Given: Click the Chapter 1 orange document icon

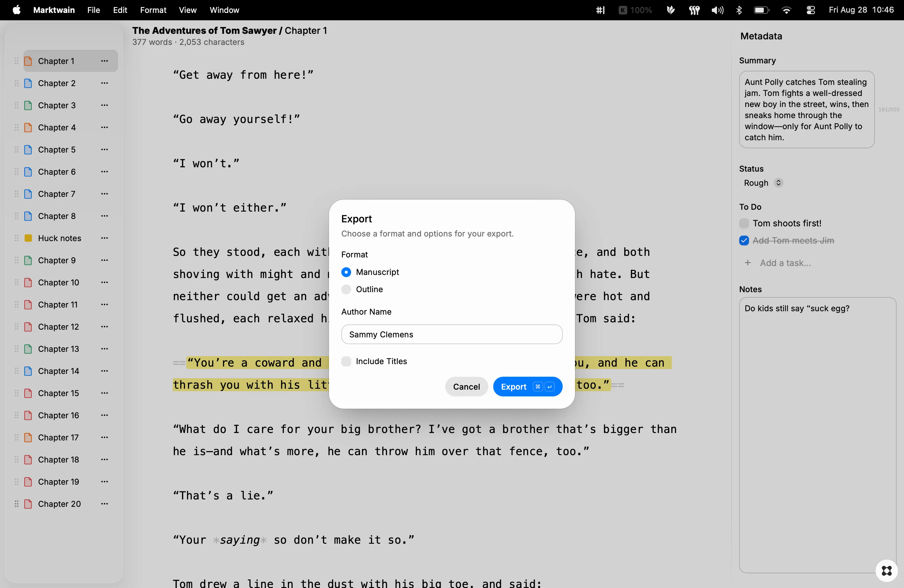Looking at the screenshot, I should 28,61.
